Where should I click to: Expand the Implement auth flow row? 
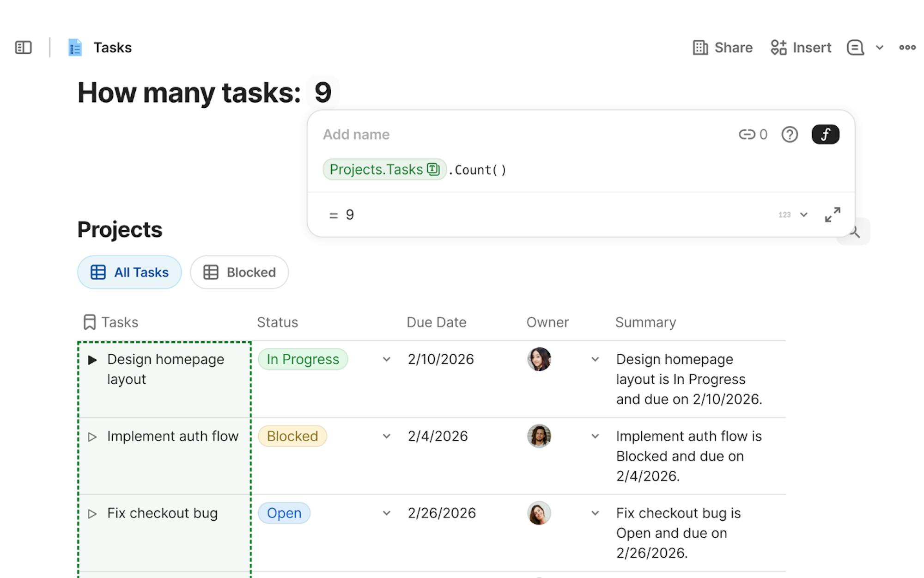(92, 437)
